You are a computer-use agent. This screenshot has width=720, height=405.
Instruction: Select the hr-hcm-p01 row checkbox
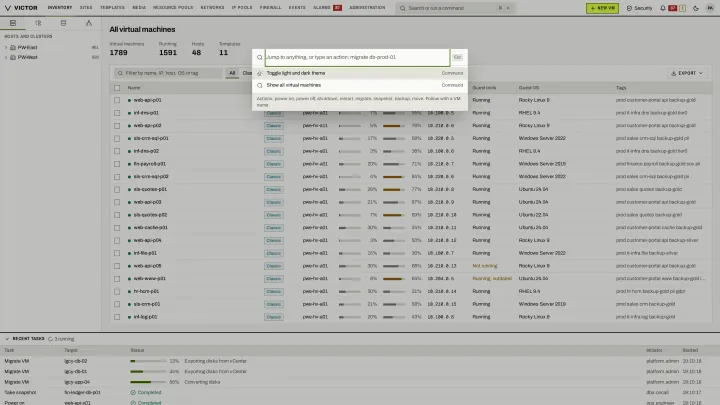pyautogui.click(x=117, y=291)
